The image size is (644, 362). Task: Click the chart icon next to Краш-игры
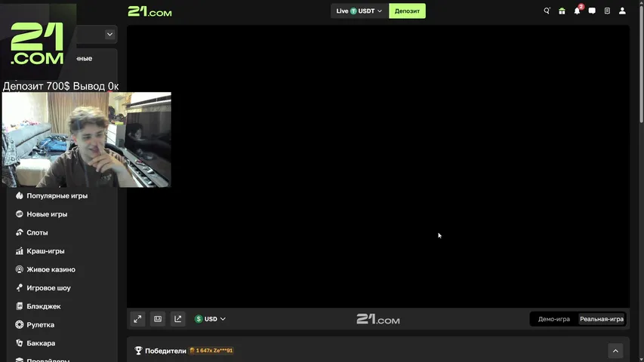(20, 251)
